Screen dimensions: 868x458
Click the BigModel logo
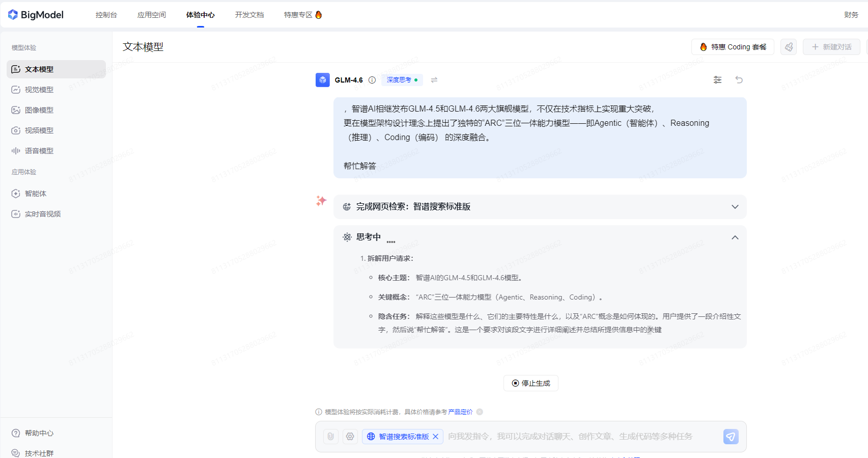[x=36, y=15]
